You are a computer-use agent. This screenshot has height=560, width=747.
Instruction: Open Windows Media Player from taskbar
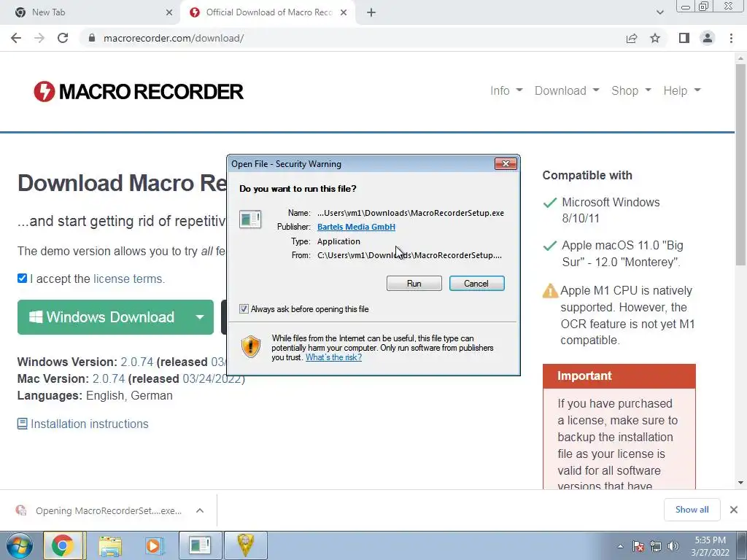click(x=154, y=545)
